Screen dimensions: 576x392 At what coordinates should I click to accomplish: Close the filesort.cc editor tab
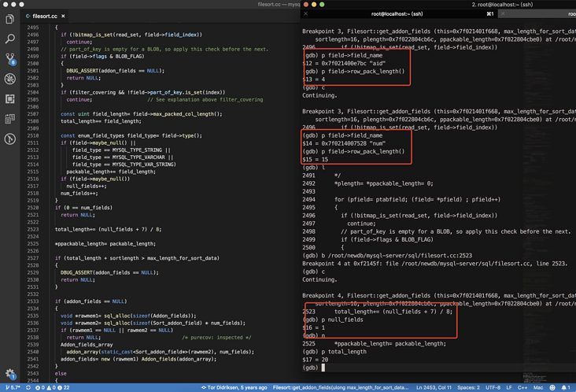[x=64, y=16]
